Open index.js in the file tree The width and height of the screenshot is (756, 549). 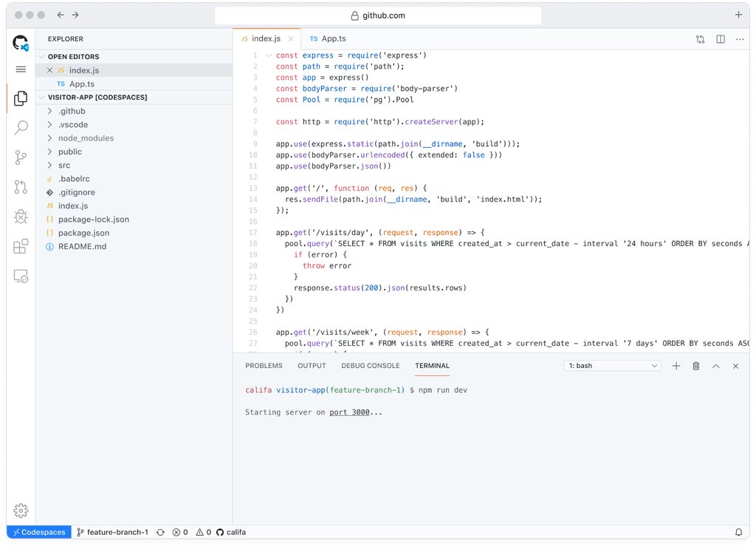(134, 206)
